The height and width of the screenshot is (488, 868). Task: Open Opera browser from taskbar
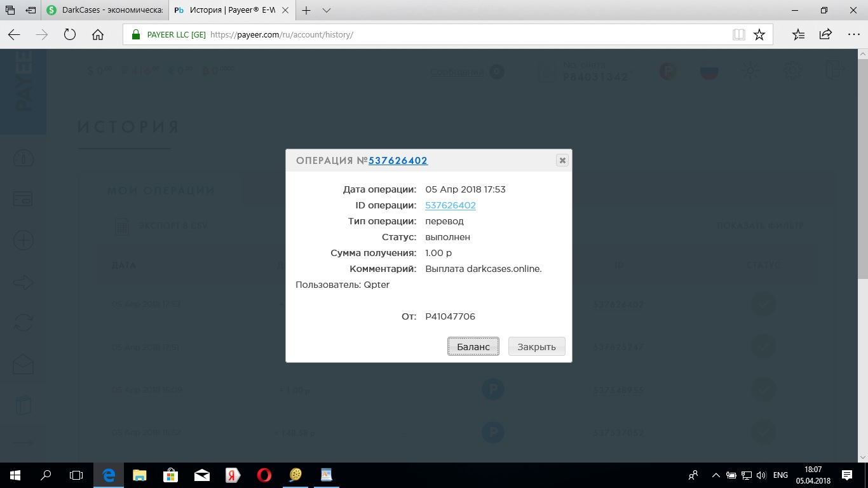coord(264,475)
